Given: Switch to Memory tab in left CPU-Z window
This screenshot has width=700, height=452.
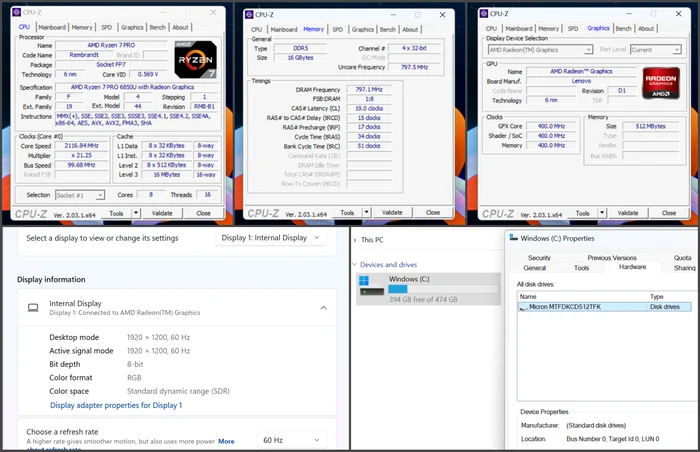Looking at the screenshot, I should (82, 27).
